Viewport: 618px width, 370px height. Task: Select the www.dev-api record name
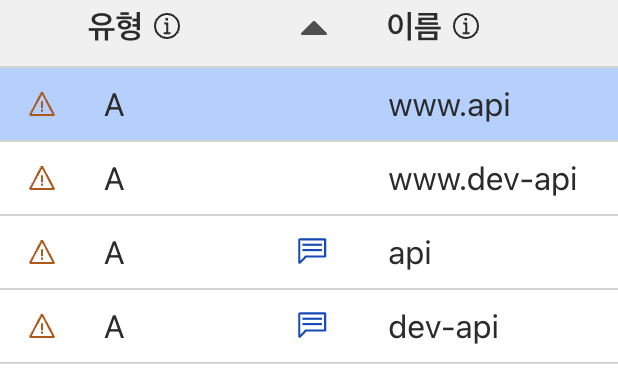482,180
